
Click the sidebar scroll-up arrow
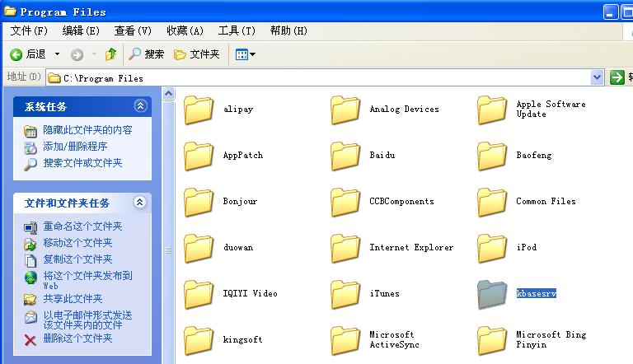pyautogui.click(x=168, y=94)
